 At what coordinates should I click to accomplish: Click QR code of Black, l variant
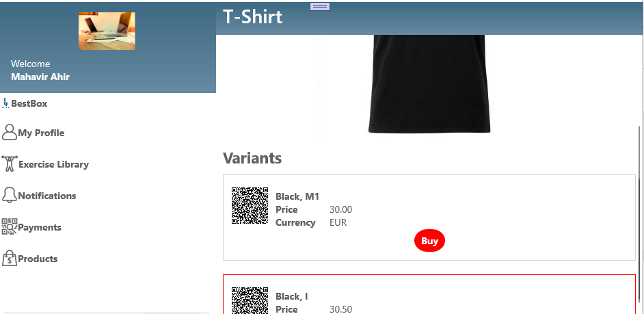250,300
